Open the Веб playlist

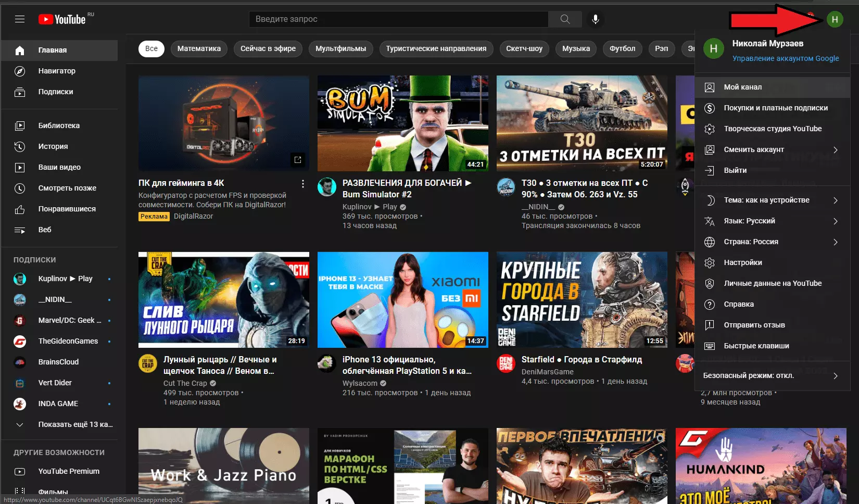[59, 230]
